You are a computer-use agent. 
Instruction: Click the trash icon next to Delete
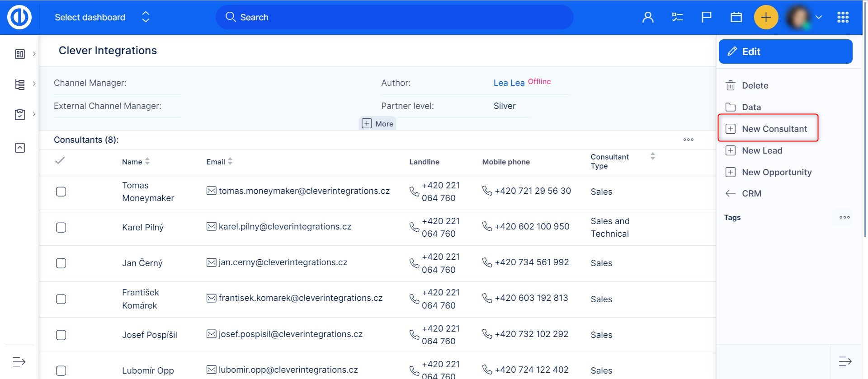[731, 85]
